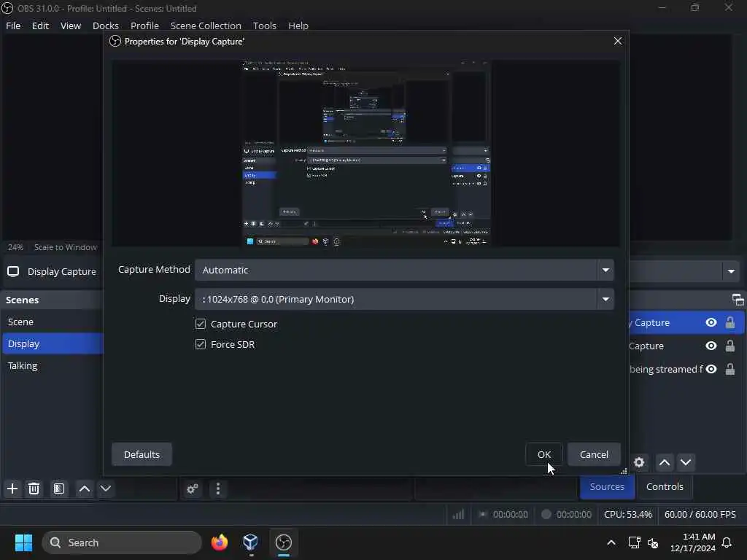Add a new scene with plus icon
The image size is (747, 560).
click(12, 489)
